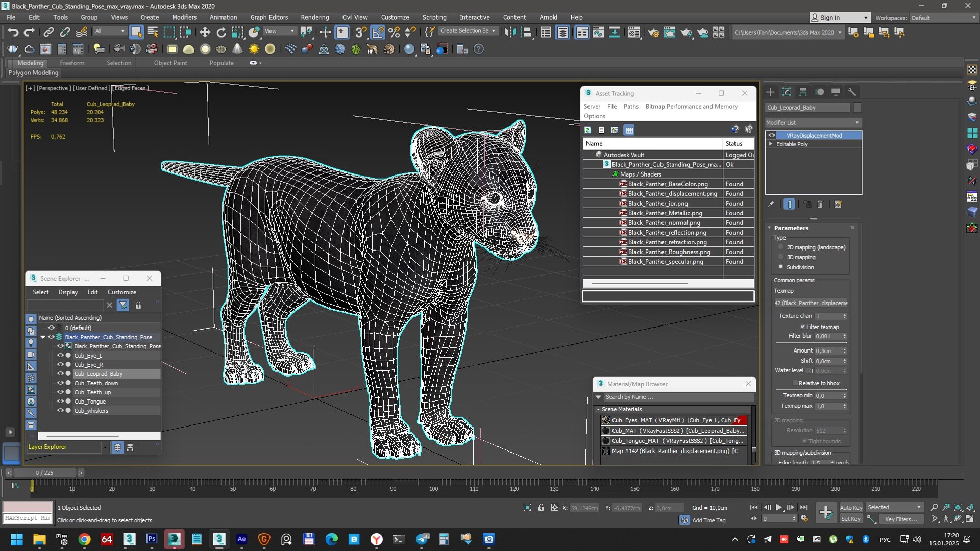Viewport: 980px width, 551px height.
Task: Open the Layer Explorer dropdown
Action: tap(105, 447)
